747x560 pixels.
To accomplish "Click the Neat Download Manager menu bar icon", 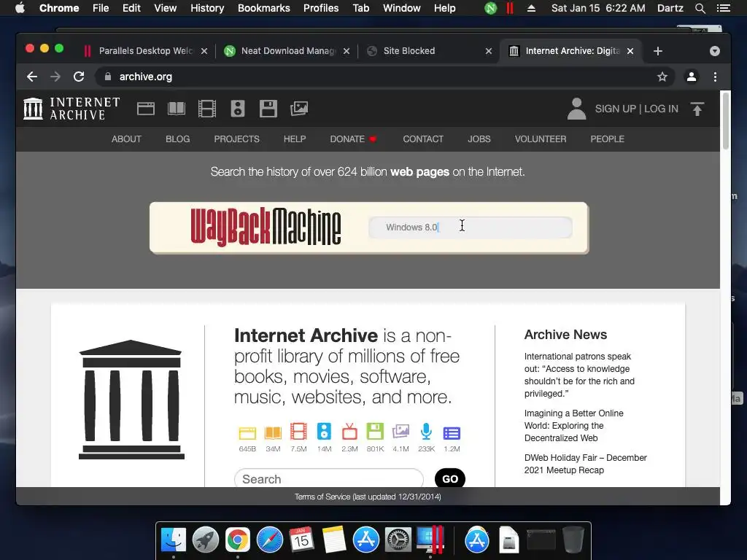I will tap(491, 8).
